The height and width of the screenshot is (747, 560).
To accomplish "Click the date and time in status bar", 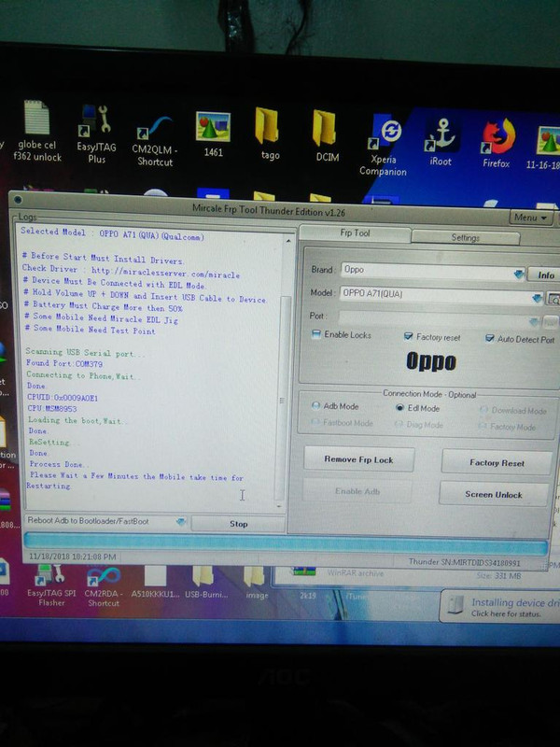I will 73,557.
